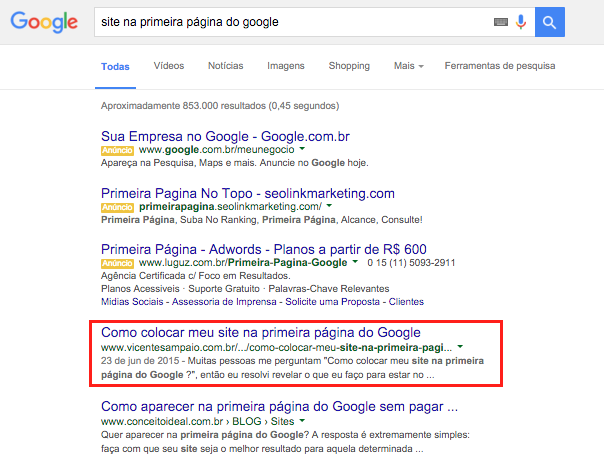Expand arrow beside vicentesampaio.com.br URL
This screenshot has height=466, width=604.
[460, 347]
